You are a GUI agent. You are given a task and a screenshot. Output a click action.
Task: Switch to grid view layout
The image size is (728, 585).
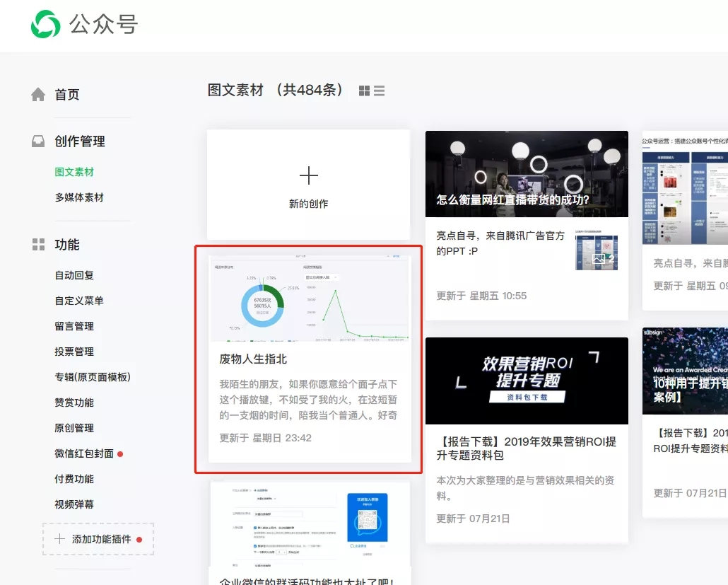[365, 91]
